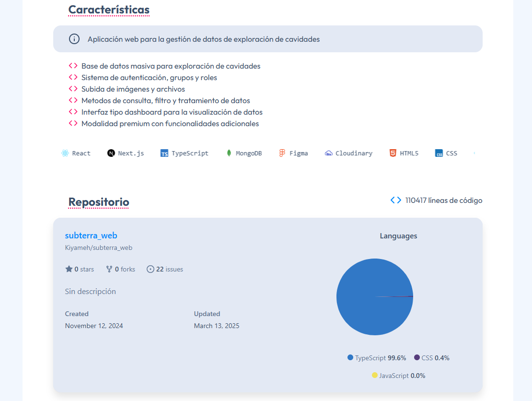Open the subterra_web repository link

[x=91, y=236]
